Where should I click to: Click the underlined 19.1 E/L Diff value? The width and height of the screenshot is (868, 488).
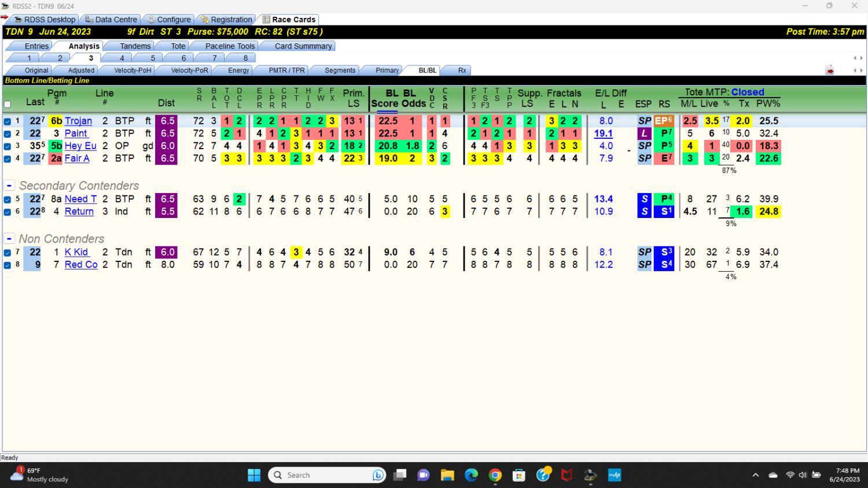(603, 134)
